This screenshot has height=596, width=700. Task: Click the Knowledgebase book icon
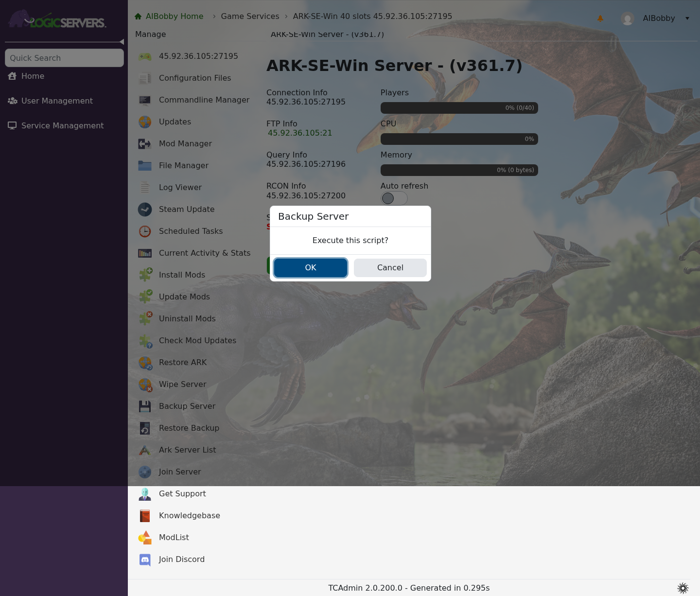click(145, 516)
